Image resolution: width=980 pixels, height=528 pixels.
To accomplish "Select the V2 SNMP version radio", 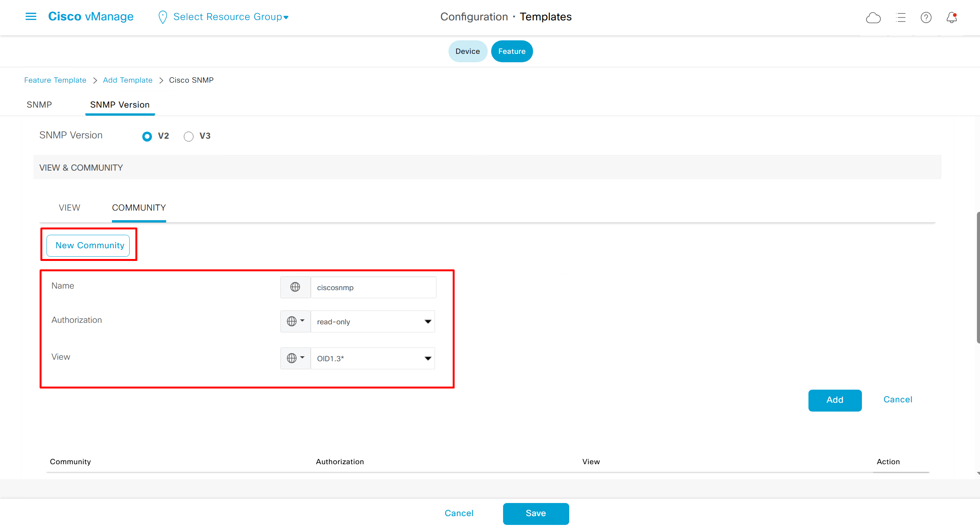I will click(x=147, y=136).
